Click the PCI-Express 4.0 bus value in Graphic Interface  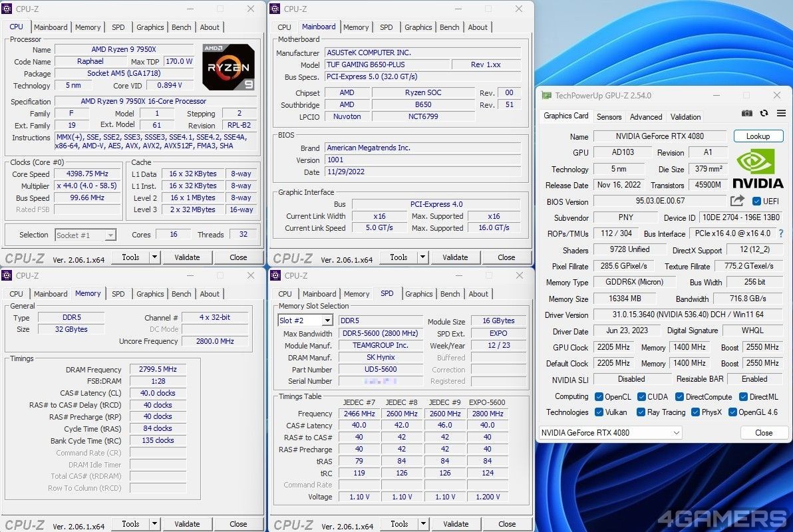pos(436,204)
